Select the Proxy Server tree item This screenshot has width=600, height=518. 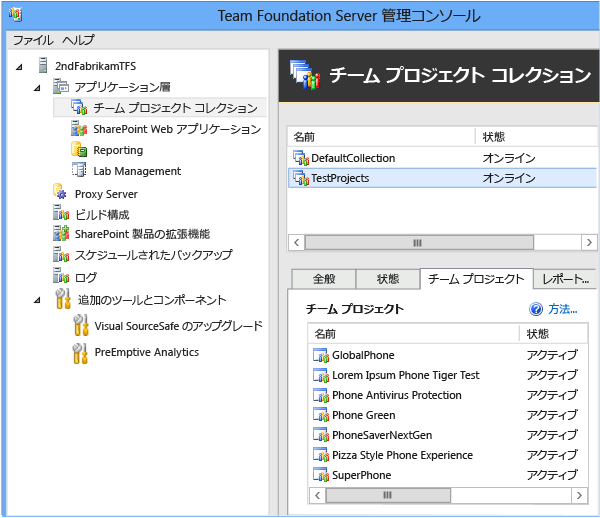(106, 194)
